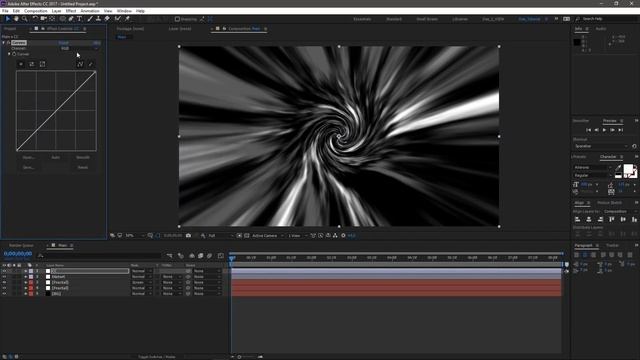
Task: Click the Smooth button under curves graph
Action: (83, 157)
